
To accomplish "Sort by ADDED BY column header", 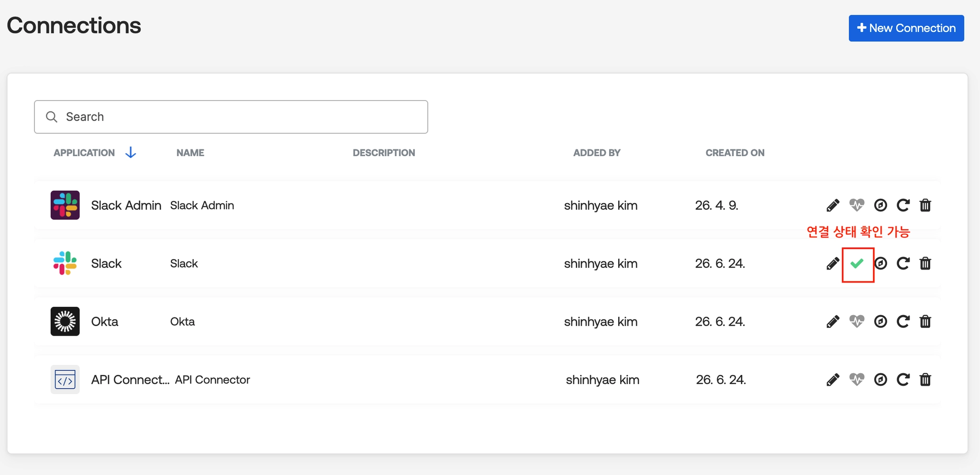I will pos(597,153).
